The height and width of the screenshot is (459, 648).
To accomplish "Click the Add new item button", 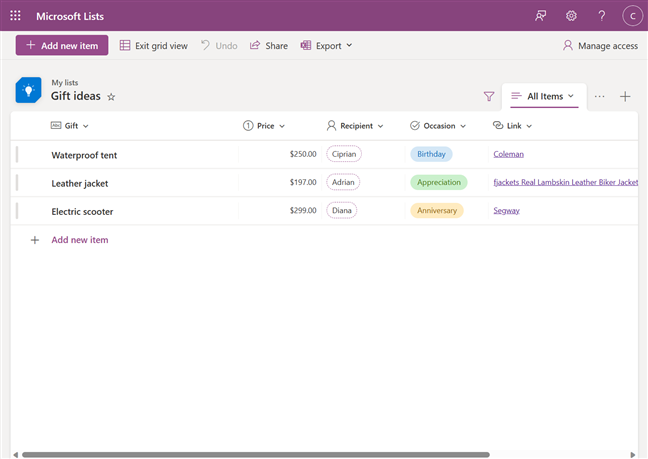I will [x=62, y=46].
